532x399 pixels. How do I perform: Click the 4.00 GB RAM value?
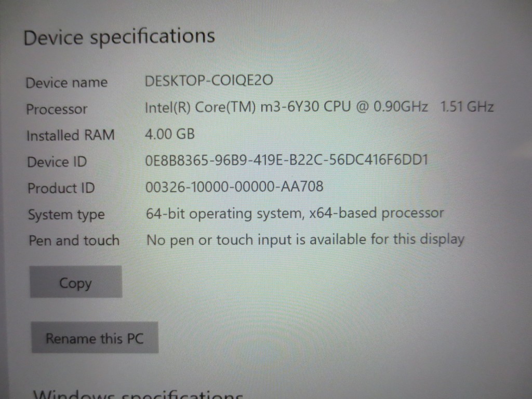click(170, 134)
